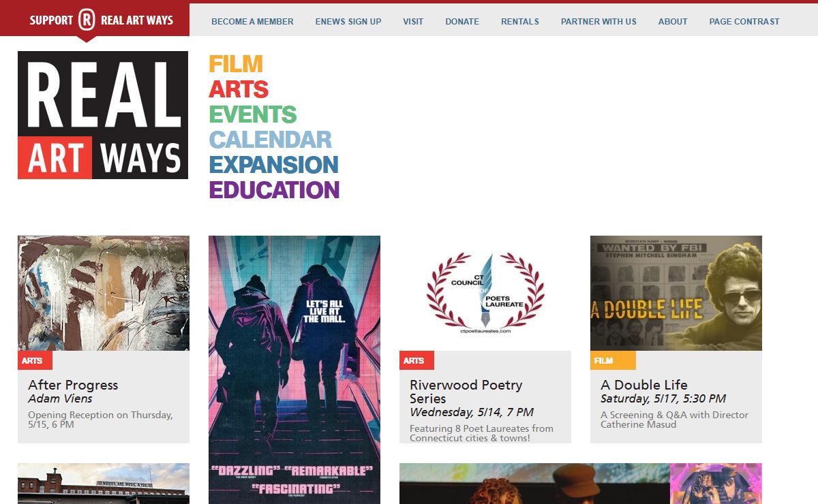Image resolution: width=818 pixels, height=504 pixels.
Task: Toggle Page Contrast mode
Action: 744,22
